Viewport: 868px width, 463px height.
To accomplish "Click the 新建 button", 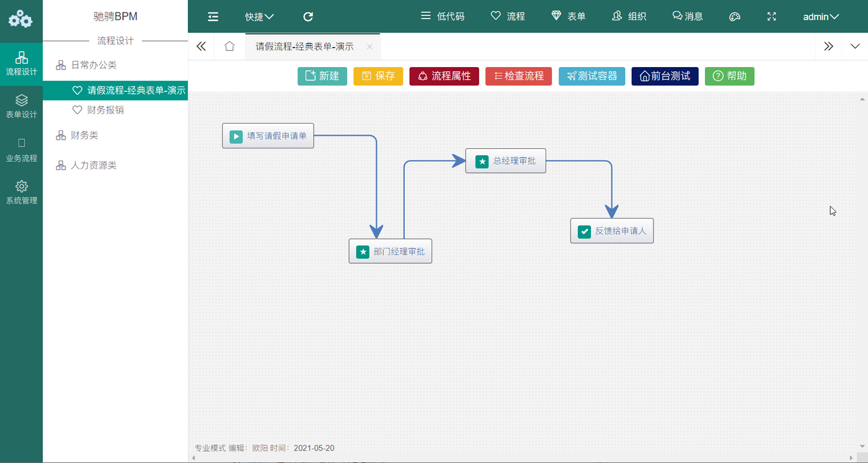I will (x=322, y=76).
